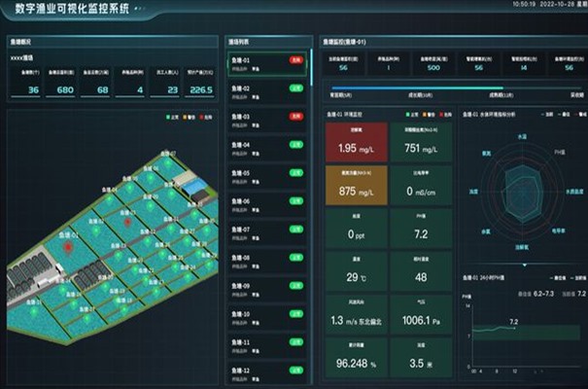Click the pond list vertical scrollbar thumb
This screenshot has width=588, height=389.
(x=311, y=66)
